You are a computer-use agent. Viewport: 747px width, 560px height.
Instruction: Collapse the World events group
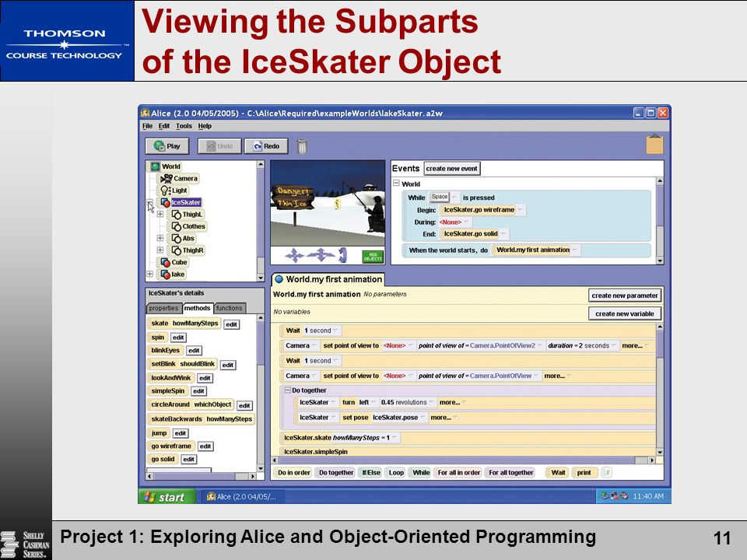click(396, 184)
